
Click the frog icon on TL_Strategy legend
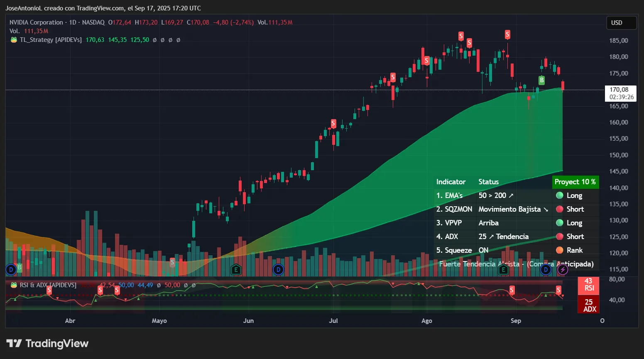[x=14, y=40]
